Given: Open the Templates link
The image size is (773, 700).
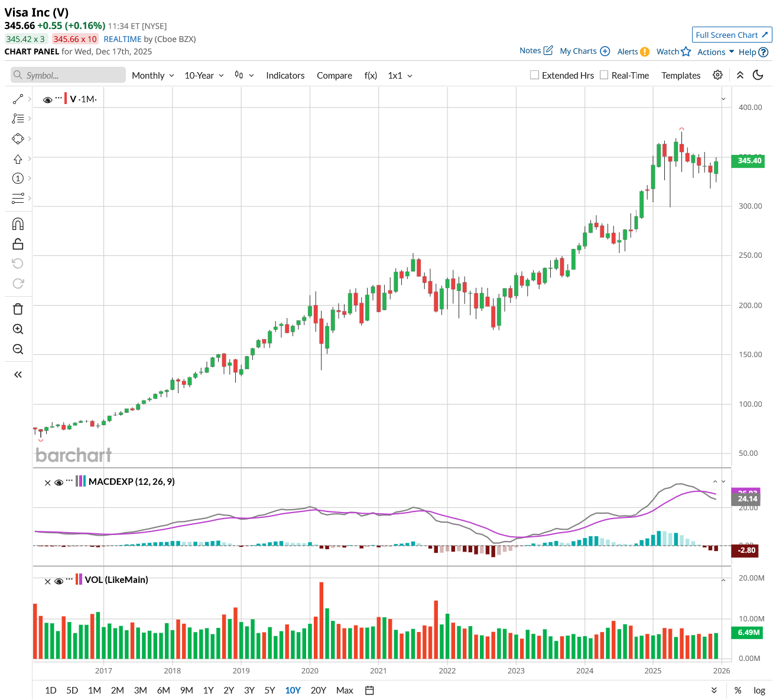Looking at the screenshot, I should pos(681,76).
